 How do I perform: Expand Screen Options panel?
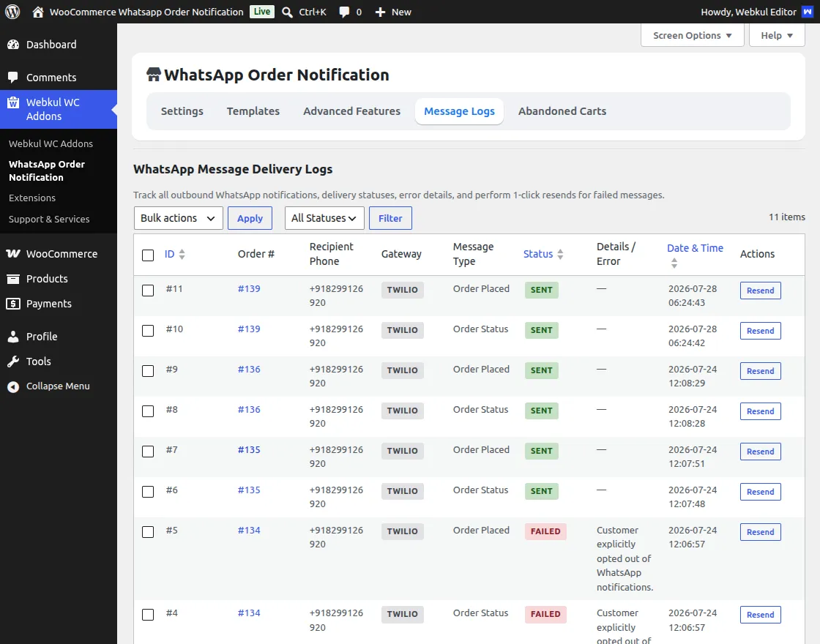tap(692, 36)
